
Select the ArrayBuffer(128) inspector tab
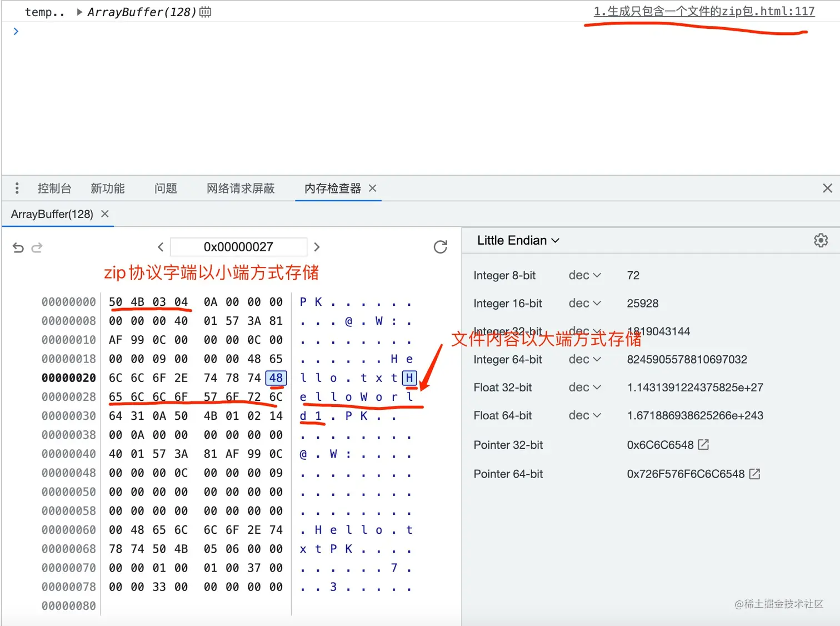coord(52,214)
